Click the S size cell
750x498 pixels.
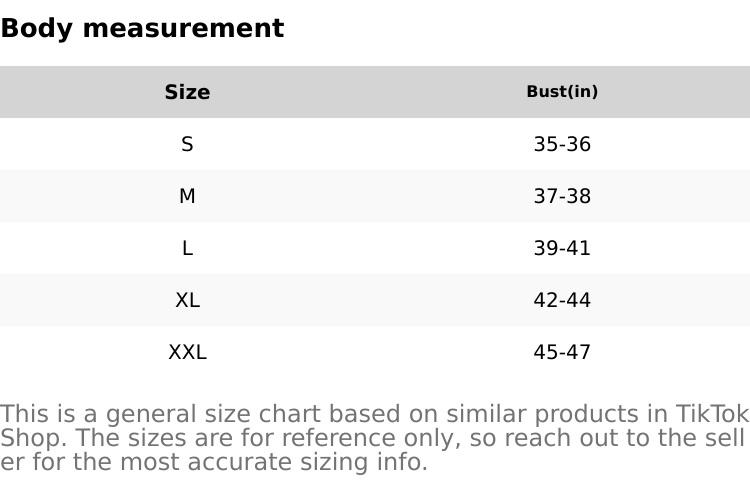pyautogui.click(x=187, y=144)
